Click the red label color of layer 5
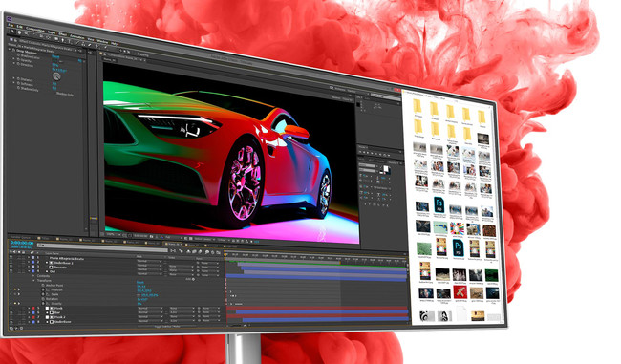The image size is (621, 364). pyautogui.click(x=33, y=309)
